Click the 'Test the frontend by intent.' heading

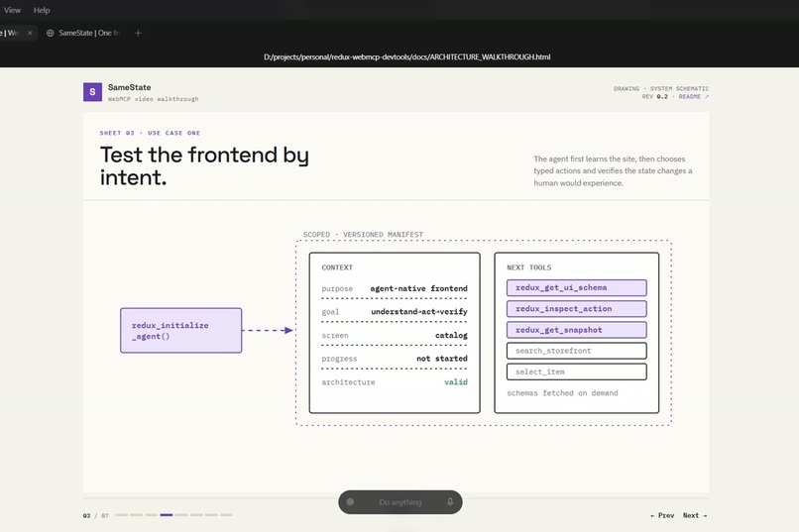tap(204, 166)
